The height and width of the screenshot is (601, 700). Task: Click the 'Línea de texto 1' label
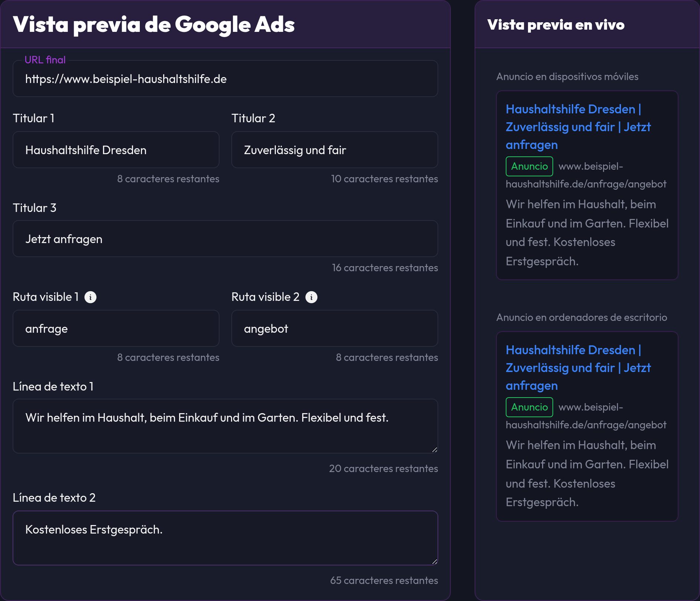(53, 386)
